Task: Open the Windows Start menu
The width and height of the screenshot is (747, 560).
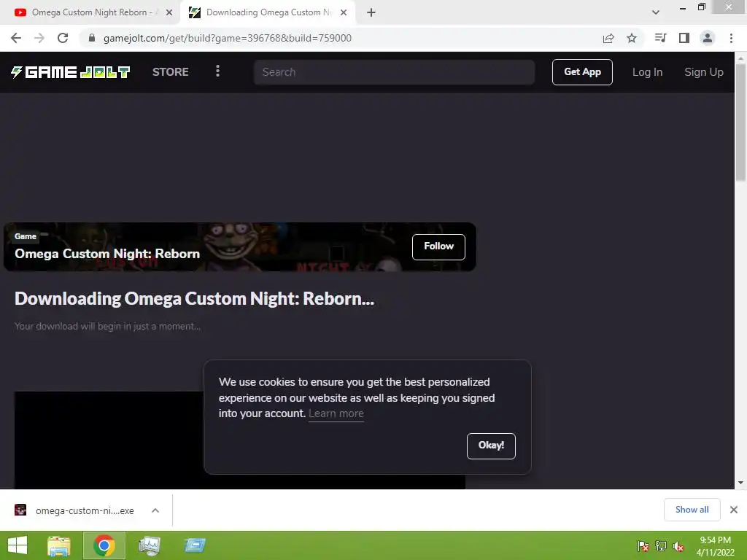Action: click(18, 545)
